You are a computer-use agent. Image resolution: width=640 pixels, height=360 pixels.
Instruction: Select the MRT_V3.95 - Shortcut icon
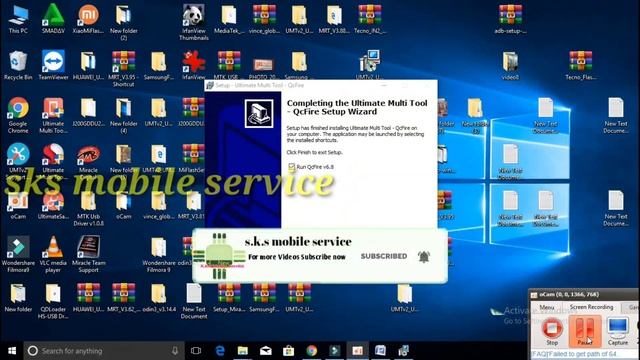point(123,69)
